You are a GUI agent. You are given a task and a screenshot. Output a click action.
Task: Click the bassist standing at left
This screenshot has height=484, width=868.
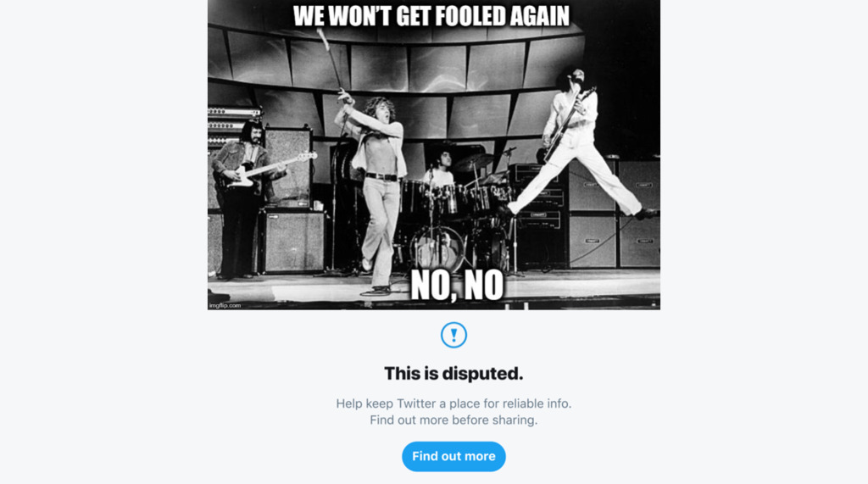[240, 195]
